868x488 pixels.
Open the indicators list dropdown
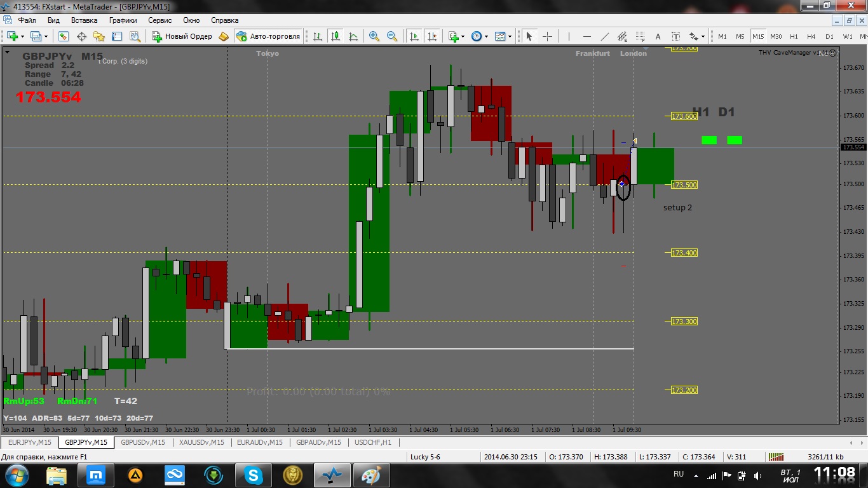[x=456, y=36]
